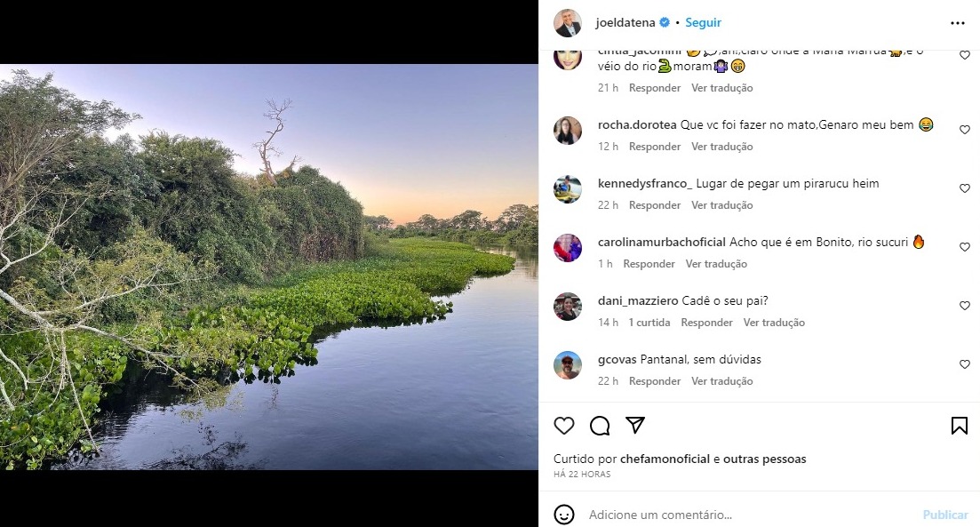
Task: Focus the add comment input field
Action: [746, 515]
